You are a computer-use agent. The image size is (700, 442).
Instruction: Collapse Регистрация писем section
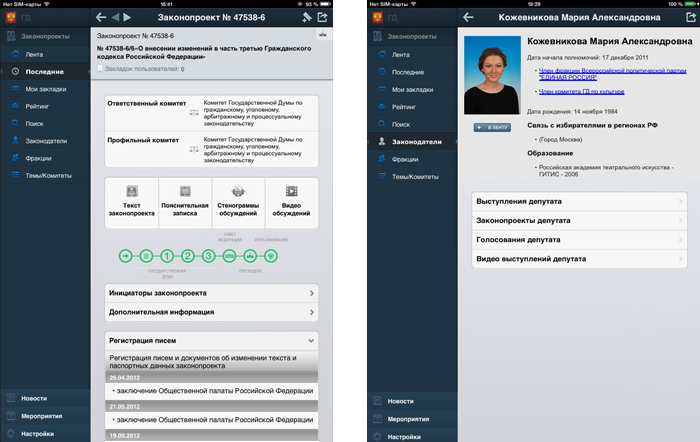pyautogui.click(x=211, y=341)
